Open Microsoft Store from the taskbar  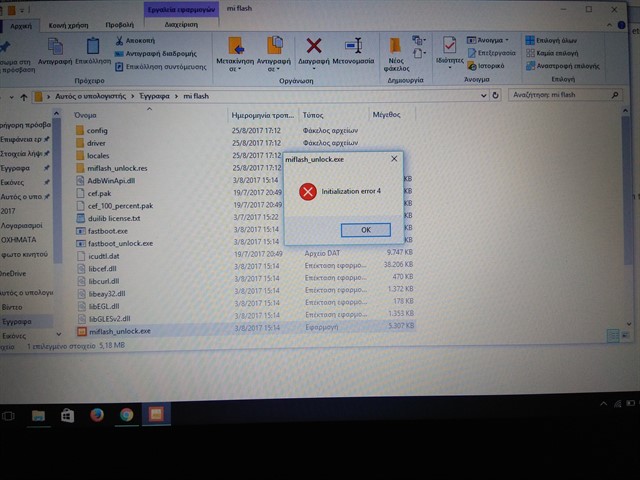(67, 416)
